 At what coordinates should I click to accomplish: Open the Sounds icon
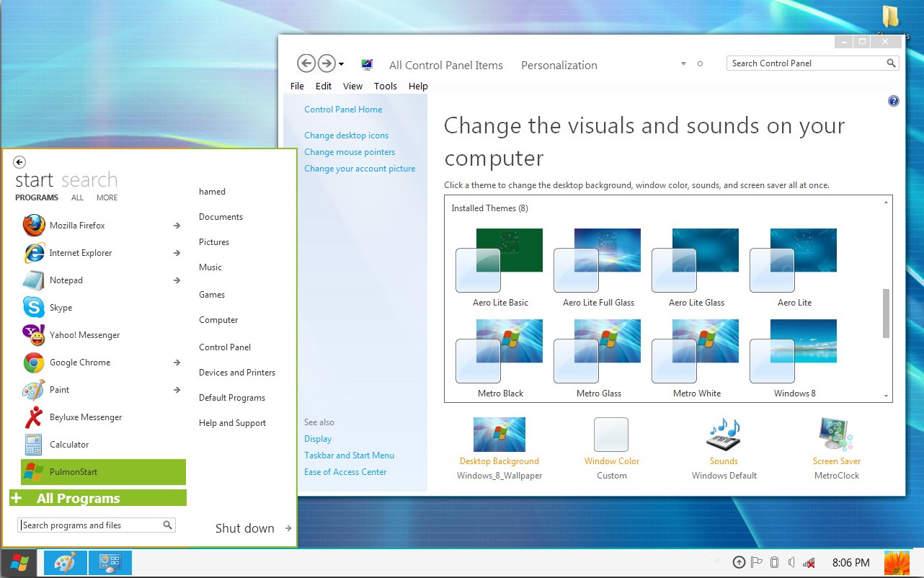[724, 435]
